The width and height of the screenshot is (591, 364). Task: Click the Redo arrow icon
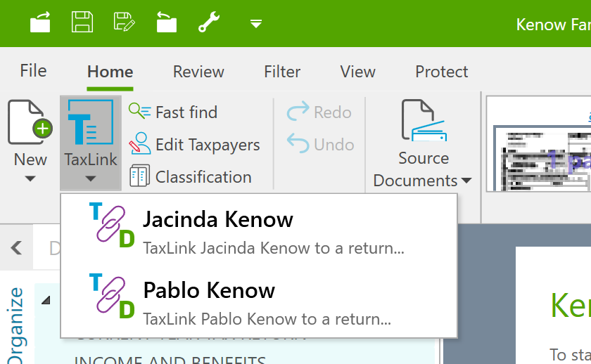click(298, 111)
